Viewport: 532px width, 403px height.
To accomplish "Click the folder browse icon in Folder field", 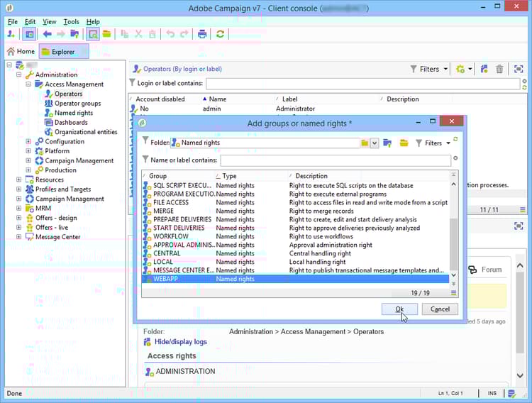I will 365,143.
